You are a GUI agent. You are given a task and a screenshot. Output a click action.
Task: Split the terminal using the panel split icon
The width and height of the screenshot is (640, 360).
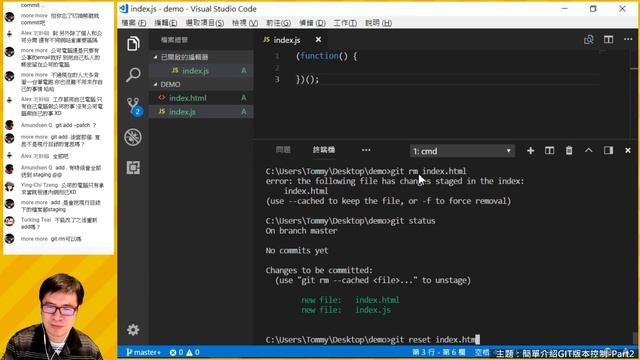point(549,151)
